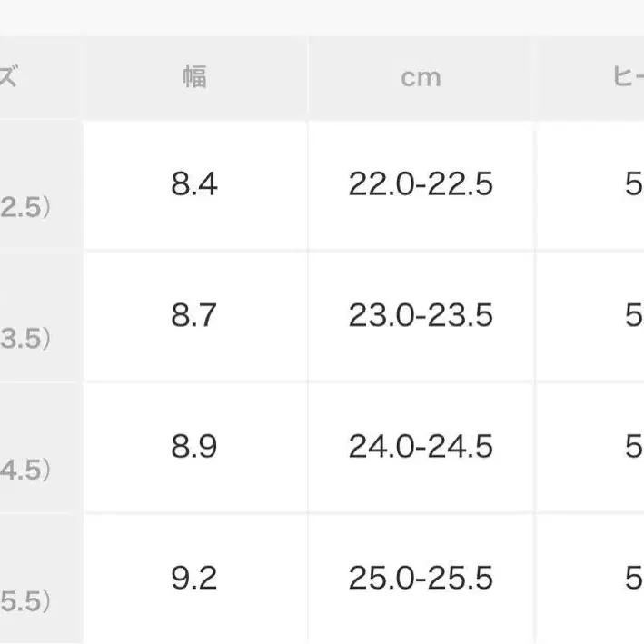Select the 8.7 width cell
Screen dimensions: 644x644
pos(194,316)
